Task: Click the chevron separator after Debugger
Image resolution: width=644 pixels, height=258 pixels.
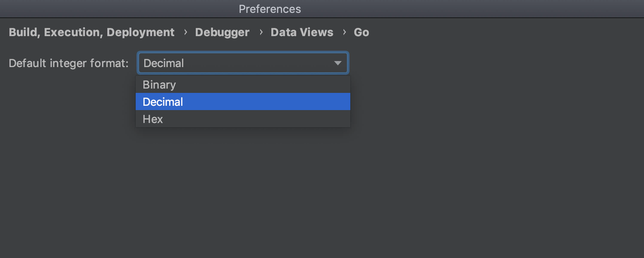Action: coord(261,32)
